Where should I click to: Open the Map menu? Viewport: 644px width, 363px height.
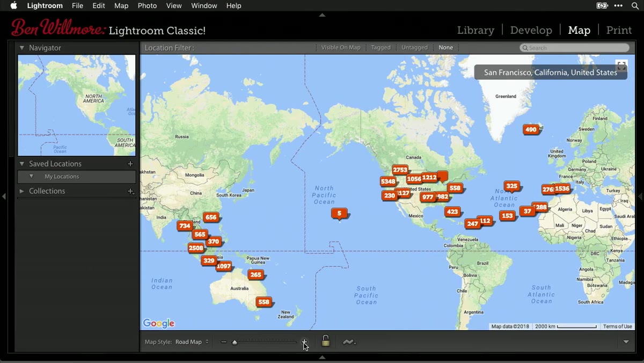121,5
